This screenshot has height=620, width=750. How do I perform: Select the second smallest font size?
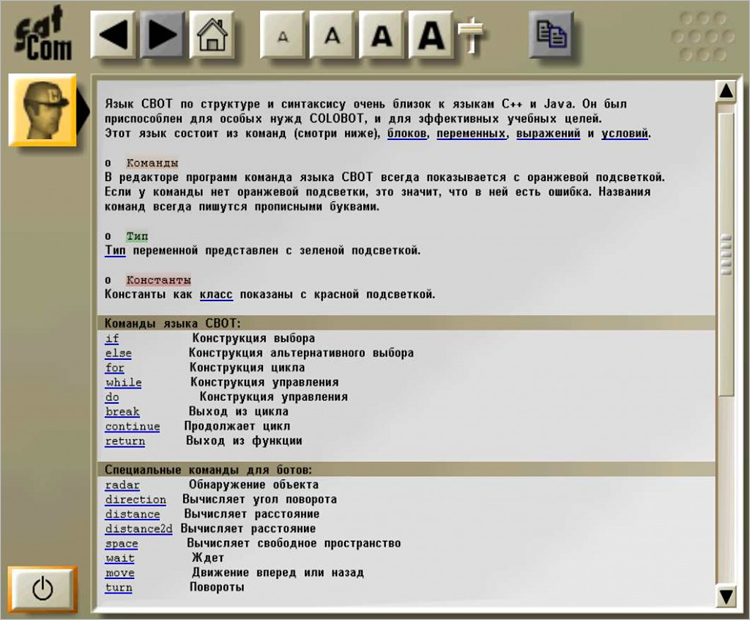333,36
